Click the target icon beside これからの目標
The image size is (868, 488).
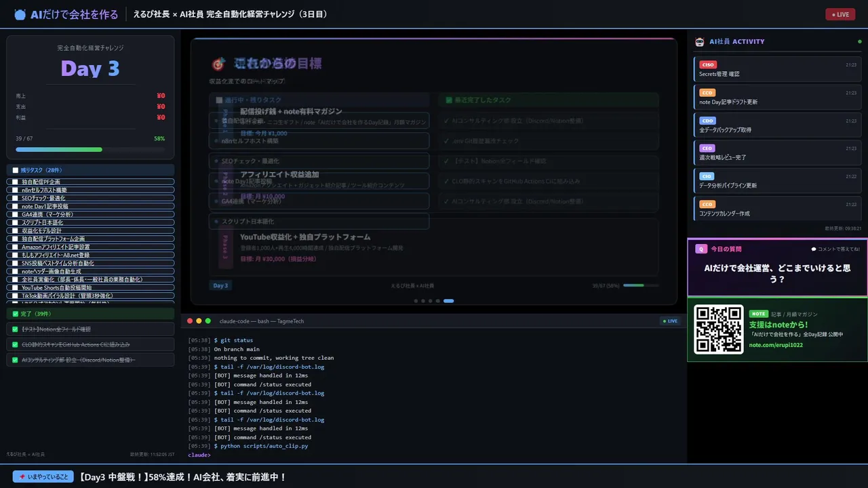[218, 64]
